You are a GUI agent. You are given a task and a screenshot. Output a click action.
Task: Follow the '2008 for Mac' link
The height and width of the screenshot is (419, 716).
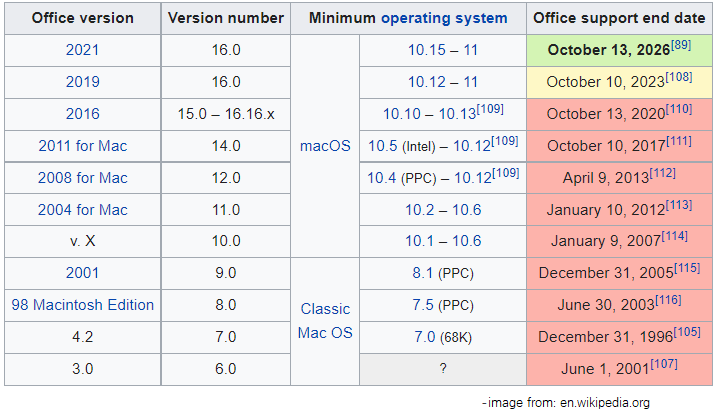coord(83,178)
